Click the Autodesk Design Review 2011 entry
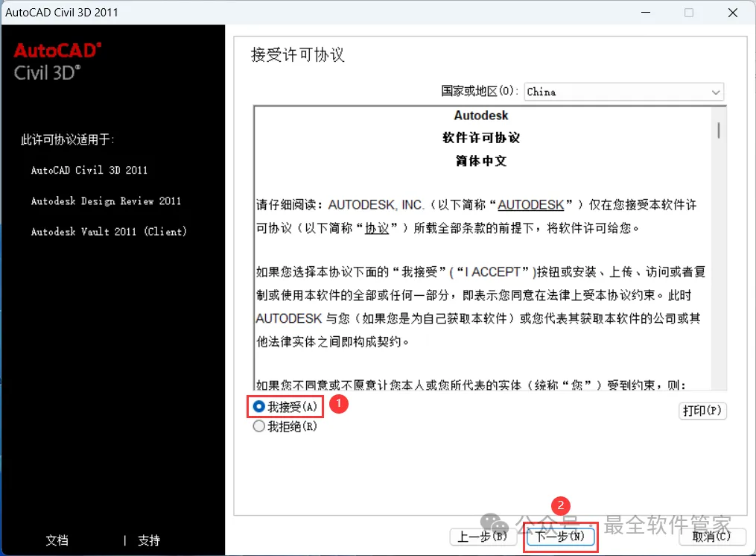Screen dimensions: 756x556 click(x=106, y=200)
